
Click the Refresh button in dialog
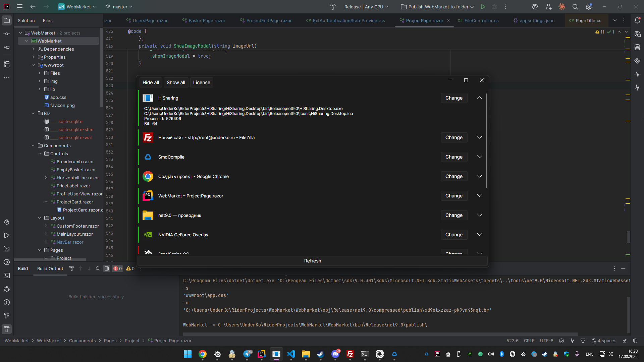(312, 261)
